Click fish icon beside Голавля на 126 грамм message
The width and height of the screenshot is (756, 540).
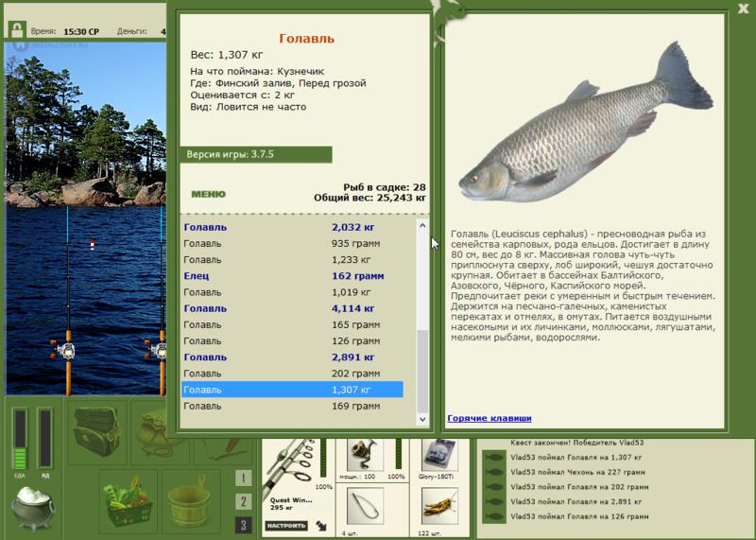pos(494,517)
